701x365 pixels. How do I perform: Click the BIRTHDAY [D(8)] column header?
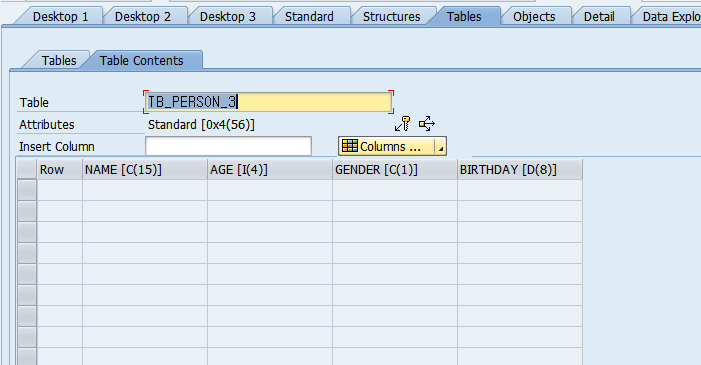pos(520,170)
